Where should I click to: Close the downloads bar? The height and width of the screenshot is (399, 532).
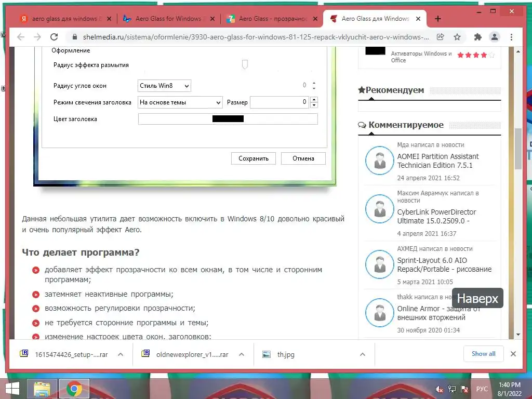pyautogui.click(x=513, y=354)
